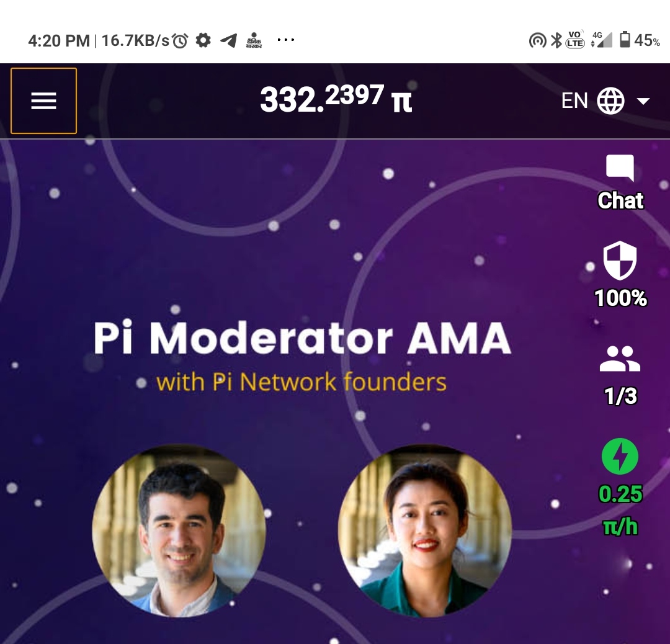Image resolution: width=670 pixels, height=644 pixels.
Task: Expand the language dropdown arrow
Action: (x=643, y=101)
